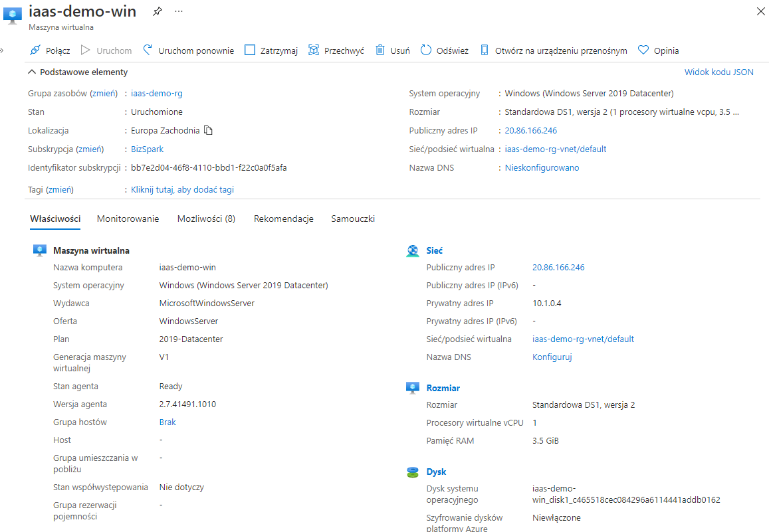Click the Odśwież refresh icon
Image resolution: width=769 pixels, height=532 pixels.
click(x=425, y=50)
